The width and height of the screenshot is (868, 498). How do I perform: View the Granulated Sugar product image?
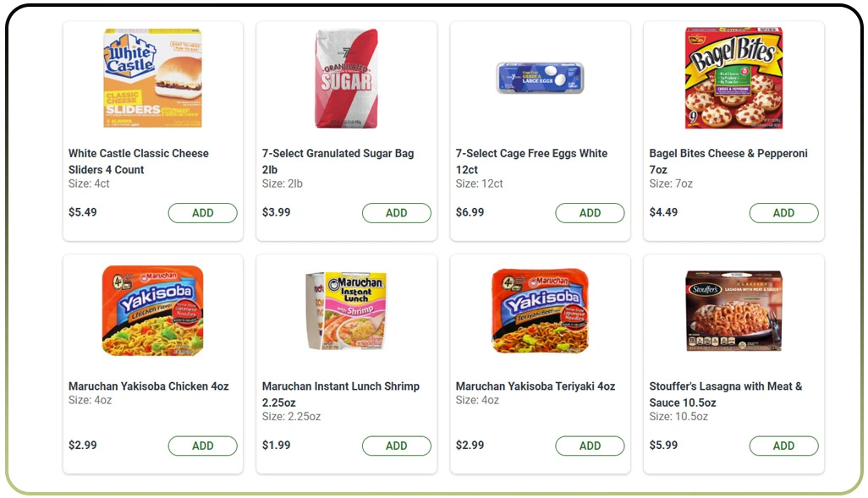tap(346, 79)
